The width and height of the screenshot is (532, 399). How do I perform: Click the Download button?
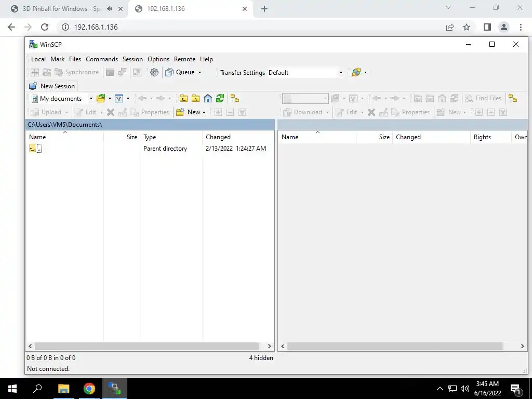click(x=303, y=112)
